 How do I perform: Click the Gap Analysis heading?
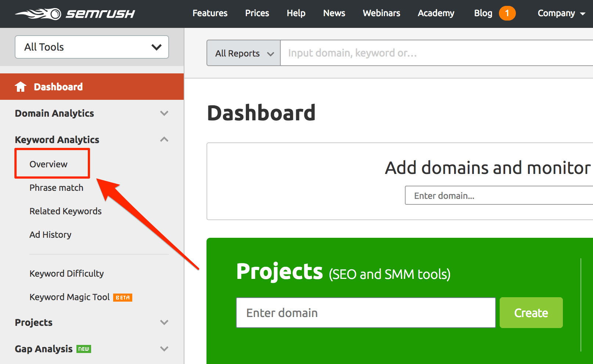point(44,349)
